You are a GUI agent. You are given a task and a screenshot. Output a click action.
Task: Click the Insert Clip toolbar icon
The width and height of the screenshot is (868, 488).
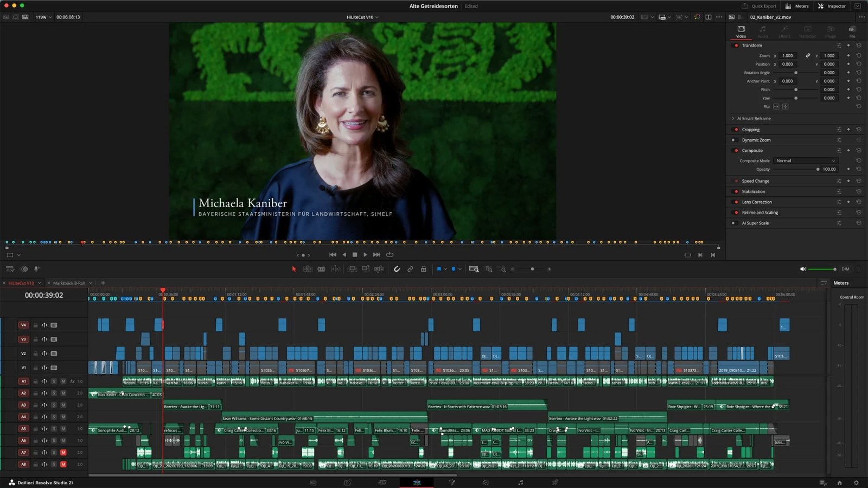pos(352,269)
